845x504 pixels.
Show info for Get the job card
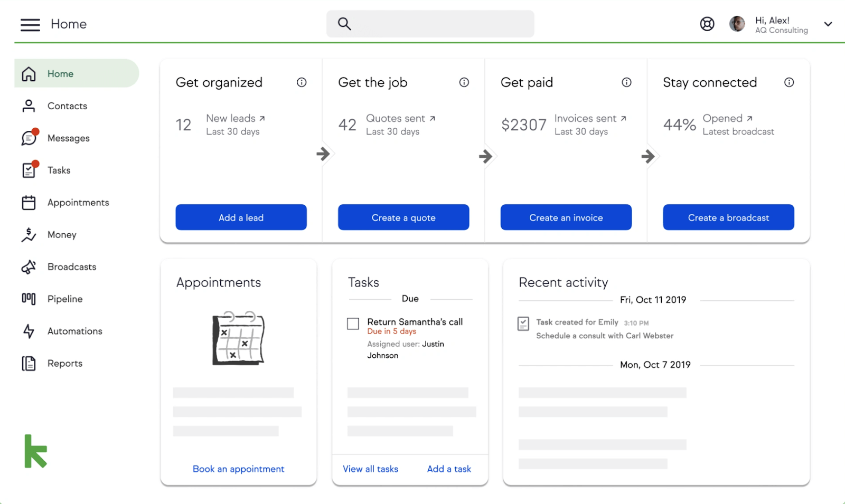pyautogui.click(x=464, y=82)
